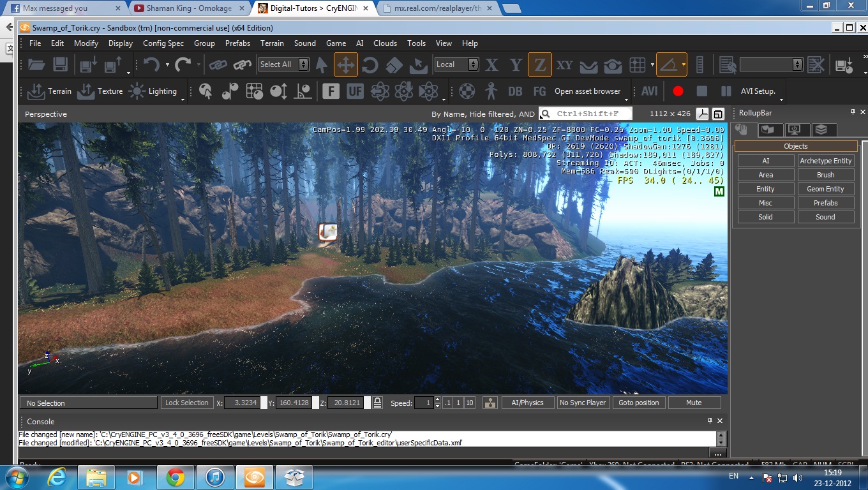Undo the last action
This screenshot has height=490, width=868.
[151, 64]
